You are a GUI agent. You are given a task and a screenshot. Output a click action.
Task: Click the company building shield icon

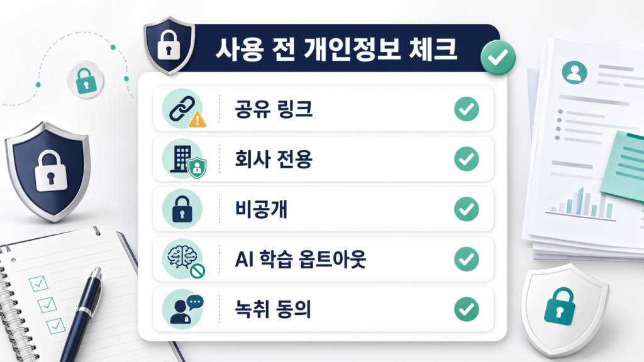pyautogui.click(x=182, y=158)
